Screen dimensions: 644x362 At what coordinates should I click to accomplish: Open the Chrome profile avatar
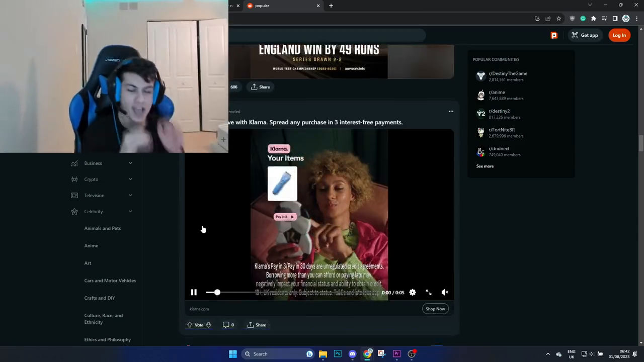[626, 19]
